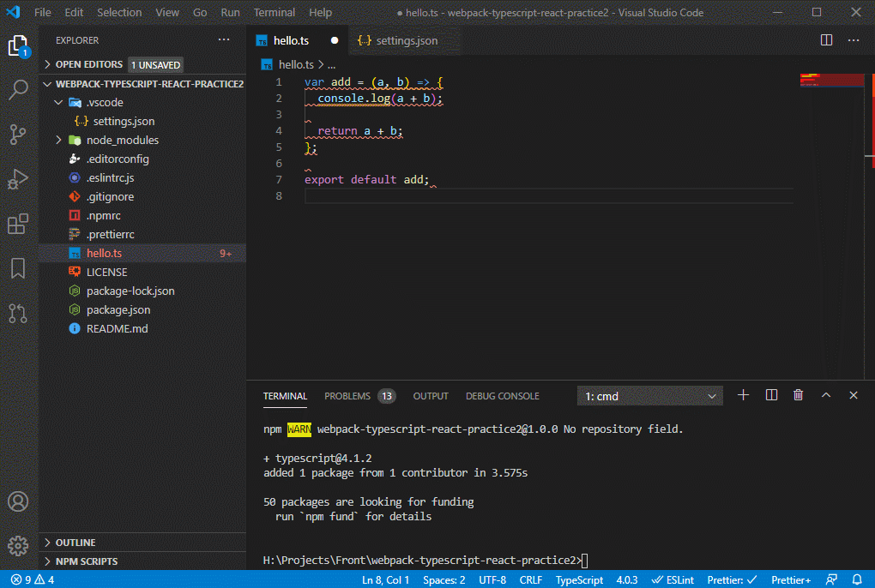
Task: Click the errors and warnings count
Action: 33,580
